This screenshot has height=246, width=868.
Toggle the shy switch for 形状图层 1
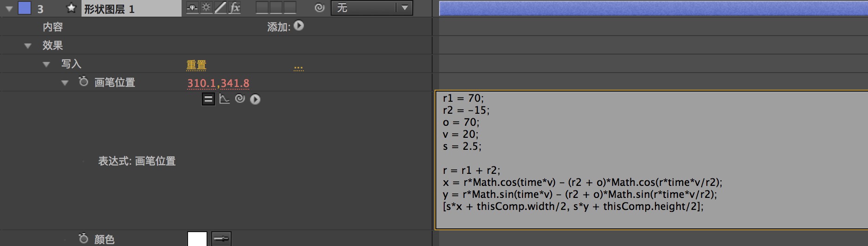[x=192, y=7]
